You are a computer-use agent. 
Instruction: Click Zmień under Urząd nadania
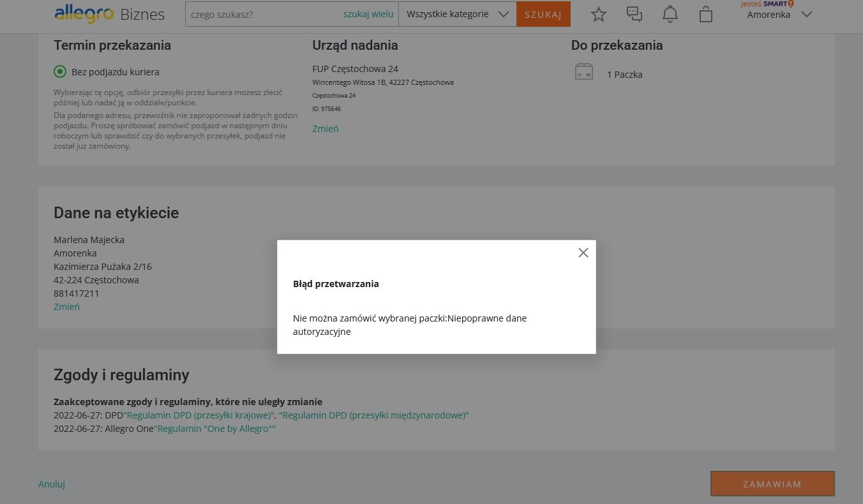tap(326, 129)
